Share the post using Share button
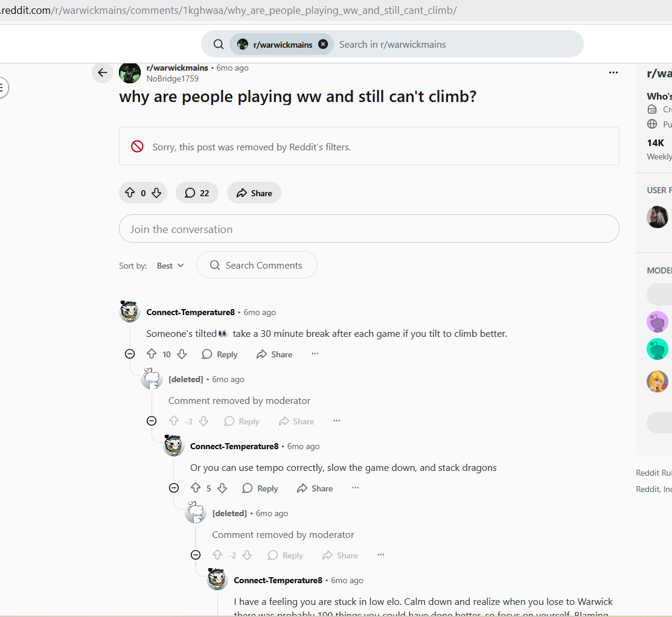This screenshot has width=672, height=617. [254, 193]
